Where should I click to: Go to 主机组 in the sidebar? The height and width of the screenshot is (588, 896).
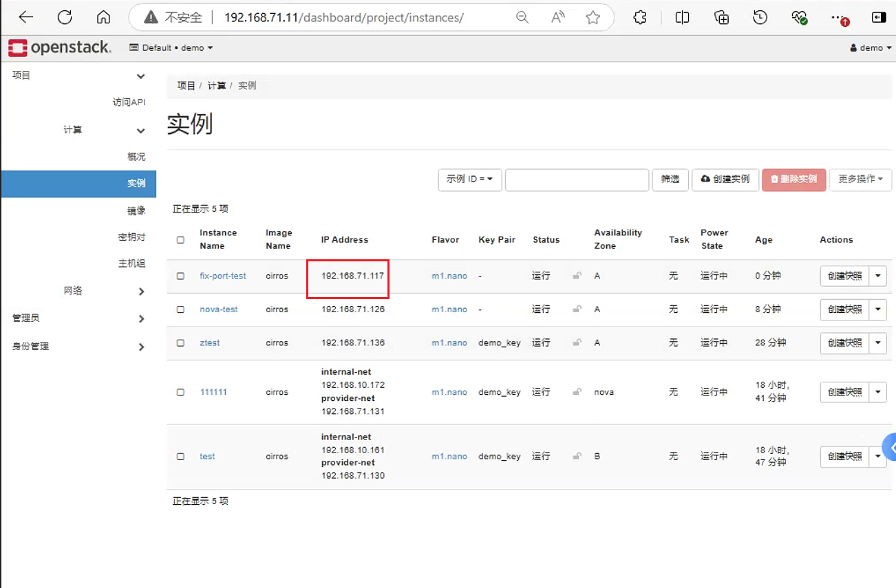click(x=131, y=263)
